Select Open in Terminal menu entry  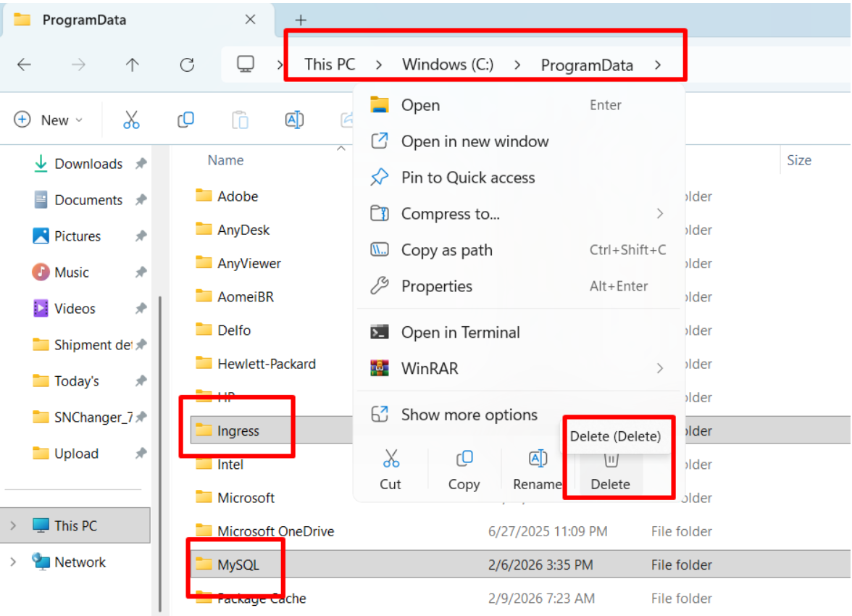pos(460,333)
